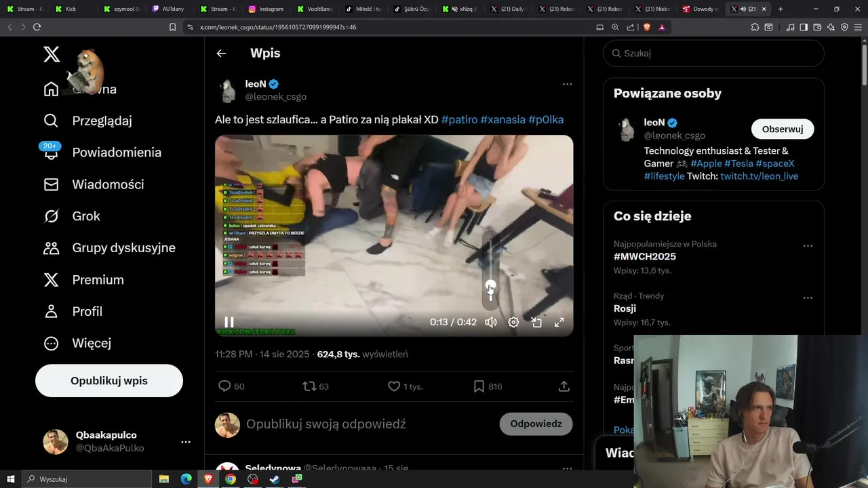Open more options for Rosji trend
Viewport: 868px width, 488px height.
[808, 298]
